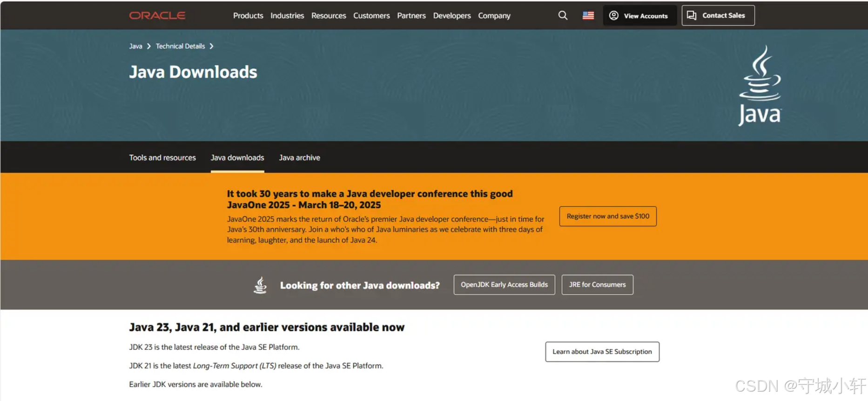Switch to the Tools and resources tab

tap(162, 157)
